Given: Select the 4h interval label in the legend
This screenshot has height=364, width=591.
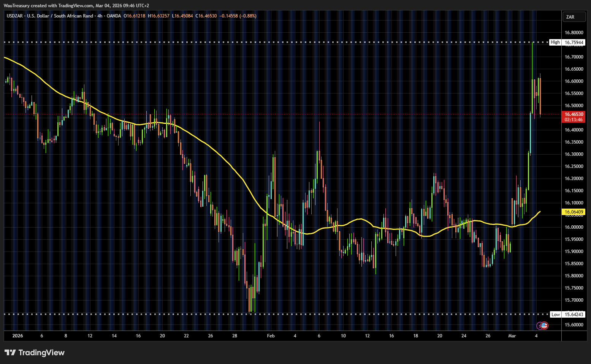Looking at the screenshot, I should pyautogui.click(x=100, y=16).
